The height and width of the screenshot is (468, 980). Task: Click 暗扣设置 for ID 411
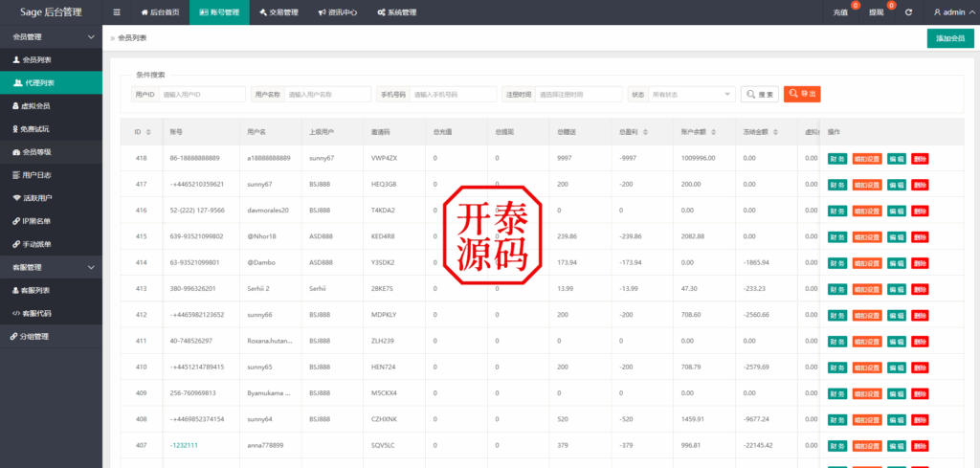tap(867, 342)
